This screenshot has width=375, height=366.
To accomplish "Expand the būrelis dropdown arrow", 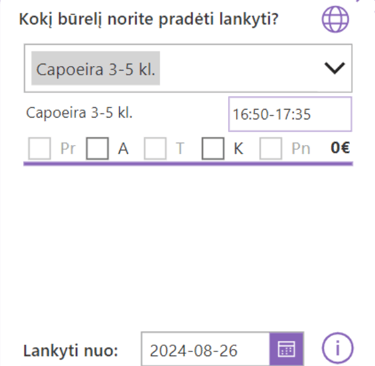I will pyautogui.click(x=334, y=68).
